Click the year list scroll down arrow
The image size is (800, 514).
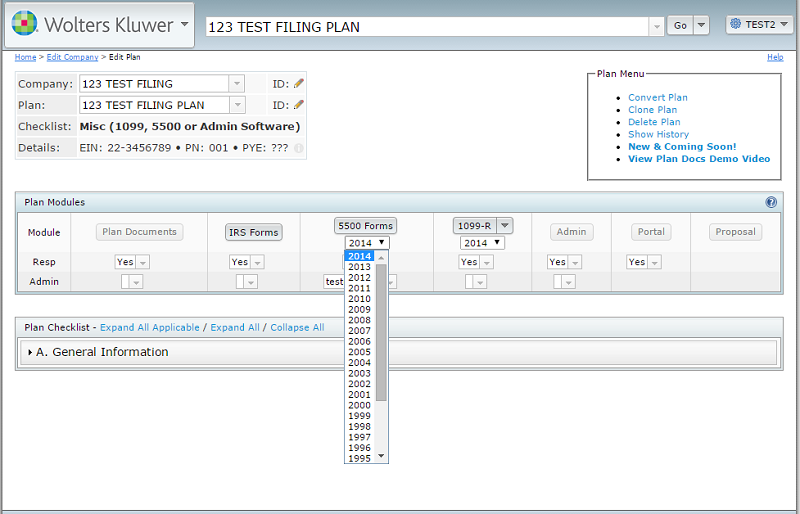tap(381, 456)
